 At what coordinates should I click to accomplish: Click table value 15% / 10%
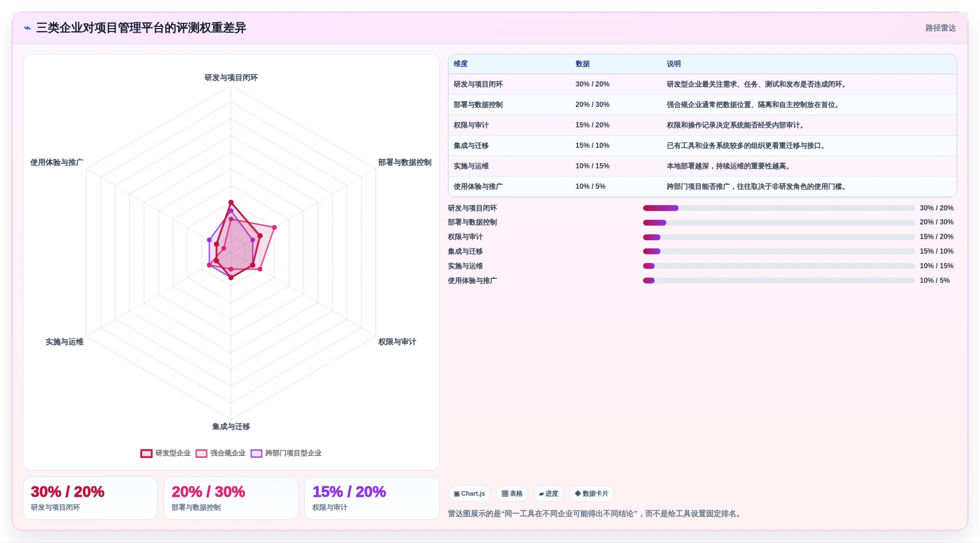click(x=592, y=146)
